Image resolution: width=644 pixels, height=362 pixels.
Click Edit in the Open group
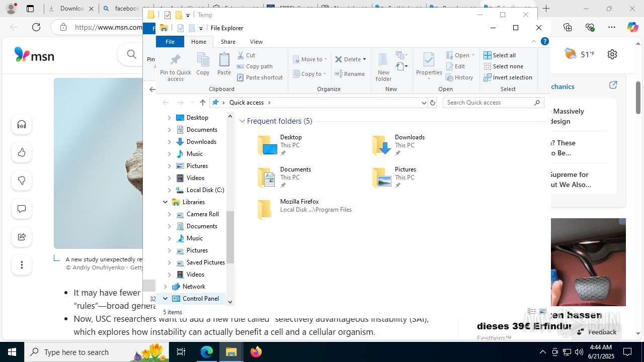[455, 66]
